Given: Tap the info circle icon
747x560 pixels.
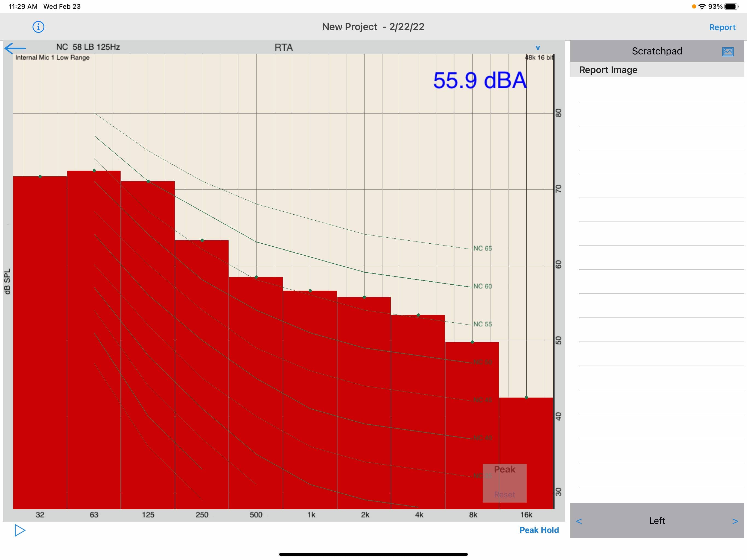Looking at the screenshot, I should click(38, 27).
